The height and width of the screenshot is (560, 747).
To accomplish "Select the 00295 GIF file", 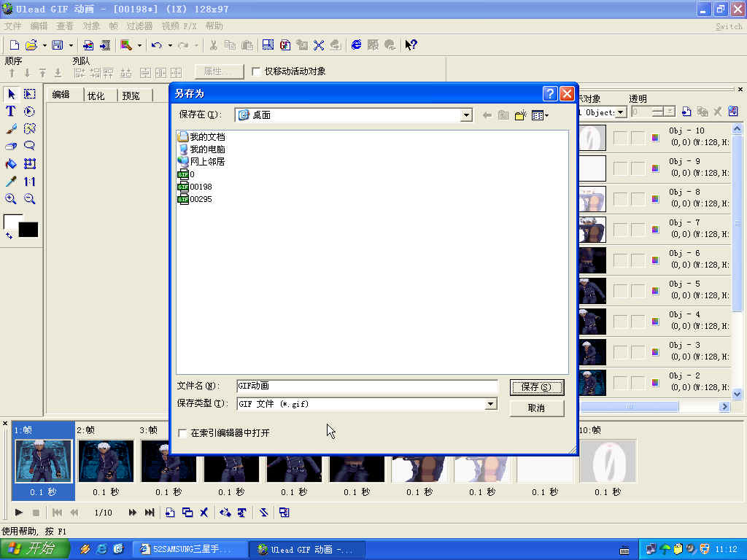I will click(x=195, y=199).
